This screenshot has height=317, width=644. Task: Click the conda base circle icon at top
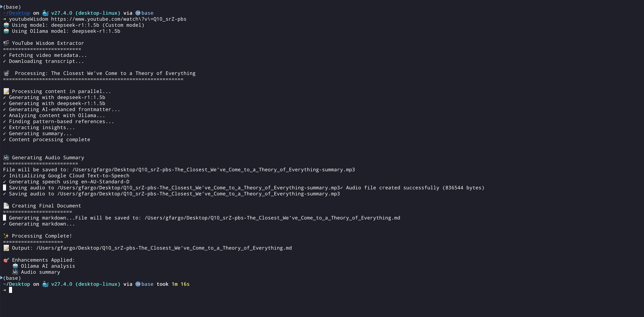tap(138, 13)
